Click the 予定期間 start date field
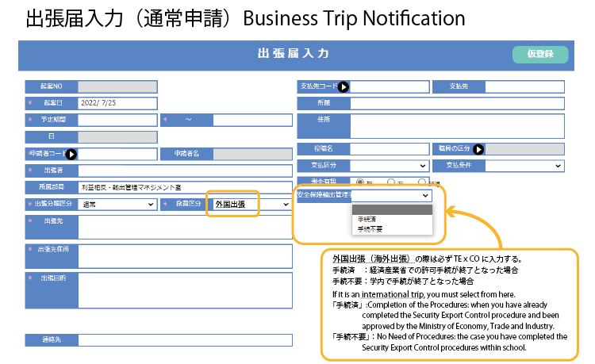The width and height of the screenshot is (595, 364). click(x=117, y=120)
